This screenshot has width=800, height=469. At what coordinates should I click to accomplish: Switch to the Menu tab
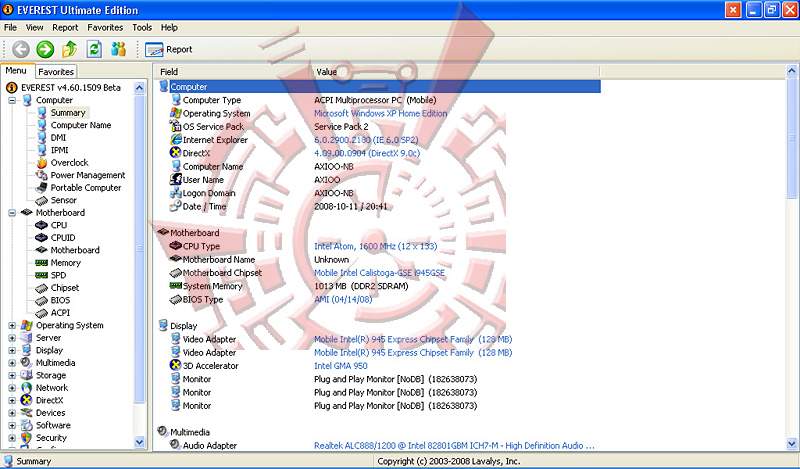pos(16,71)
